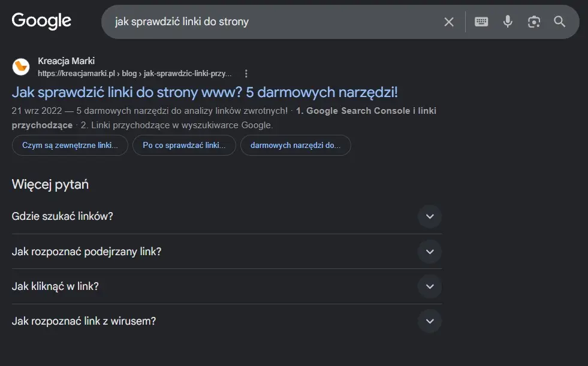Click the question text 'Jak kliknąć w link?'
This screenshot has width=588, height=366.
55,286
